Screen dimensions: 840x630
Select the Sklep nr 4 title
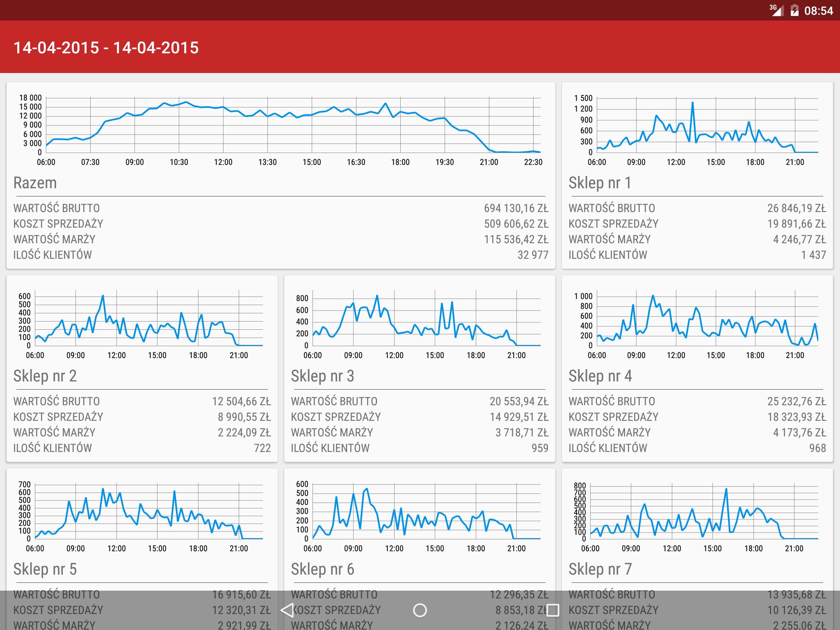[600, 376]
